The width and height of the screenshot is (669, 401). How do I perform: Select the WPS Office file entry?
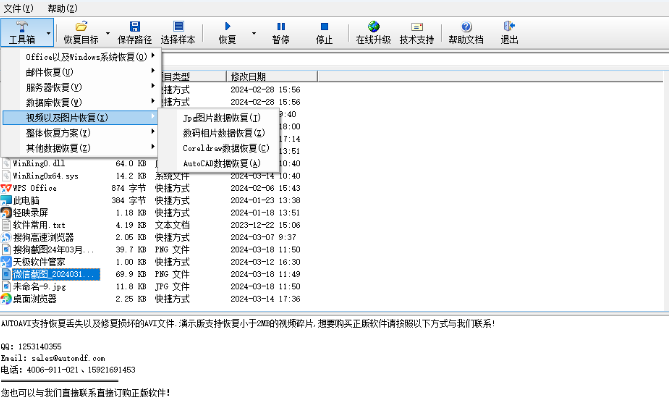[x=35, y=187]
